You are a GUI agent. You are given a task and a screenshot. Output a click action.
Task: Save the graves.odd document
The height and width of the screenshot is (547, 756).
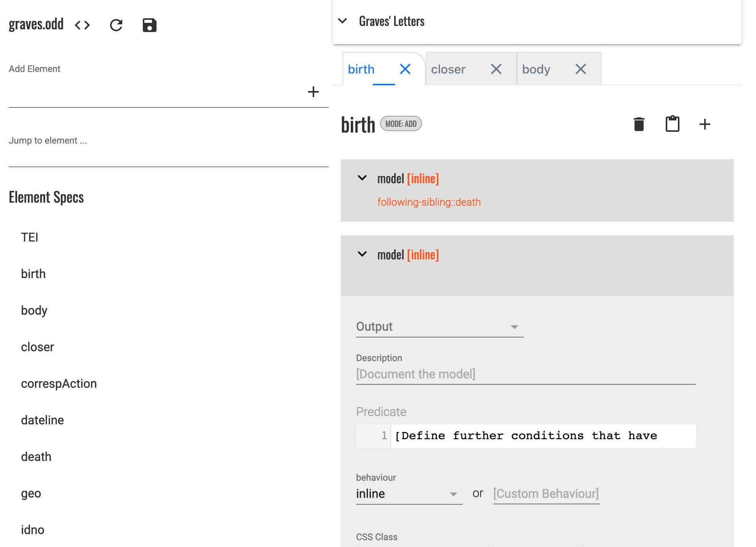pyautogui.click(x=149, y=25)
